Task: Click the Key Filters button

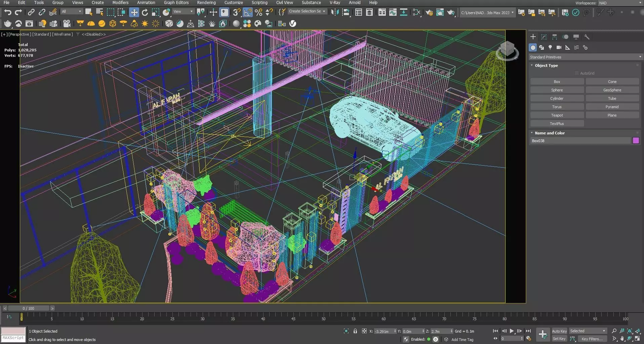Action: pos(592,339)
